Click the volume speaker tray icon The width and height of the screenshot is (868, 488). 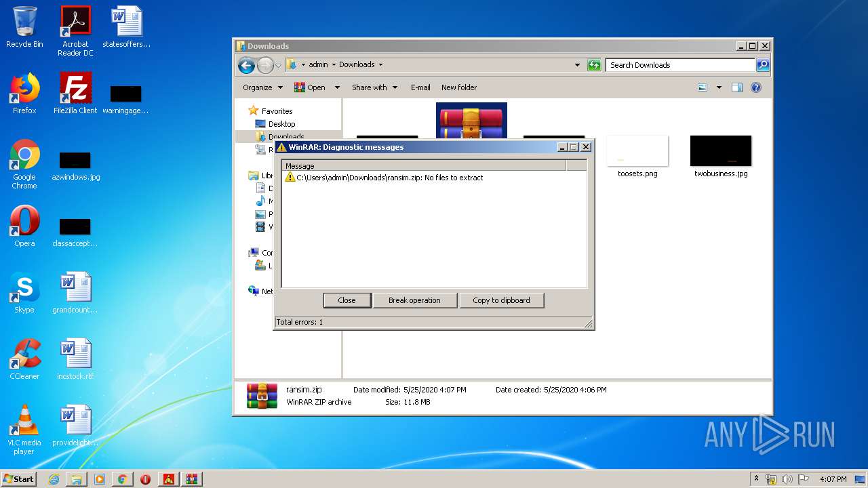787,479
